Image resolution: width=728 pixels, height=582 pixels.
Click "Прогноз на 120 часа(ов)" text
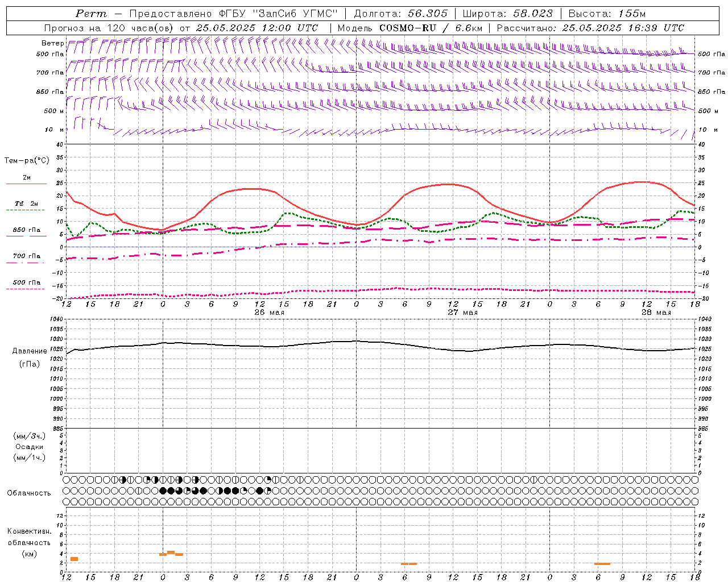click(110, 28)
